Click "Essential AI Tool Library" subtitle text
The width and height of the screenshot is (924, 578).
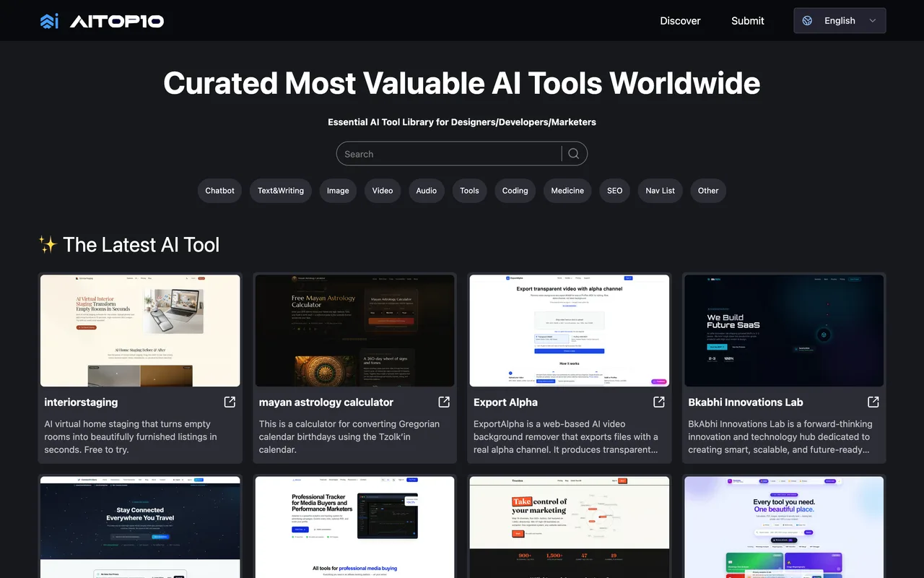point(462,122)
